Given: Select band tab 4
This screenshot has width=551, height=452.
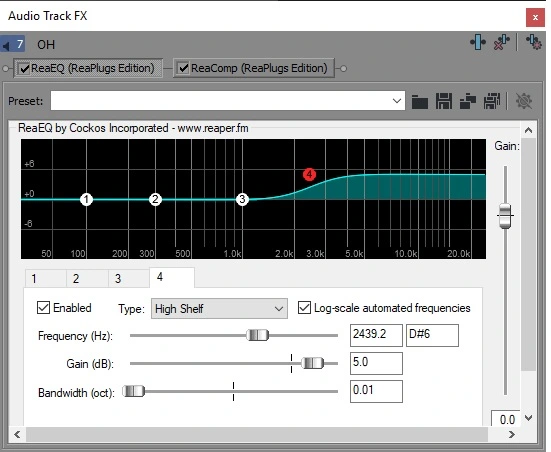Looking at the screenshot, I should 172,278.
